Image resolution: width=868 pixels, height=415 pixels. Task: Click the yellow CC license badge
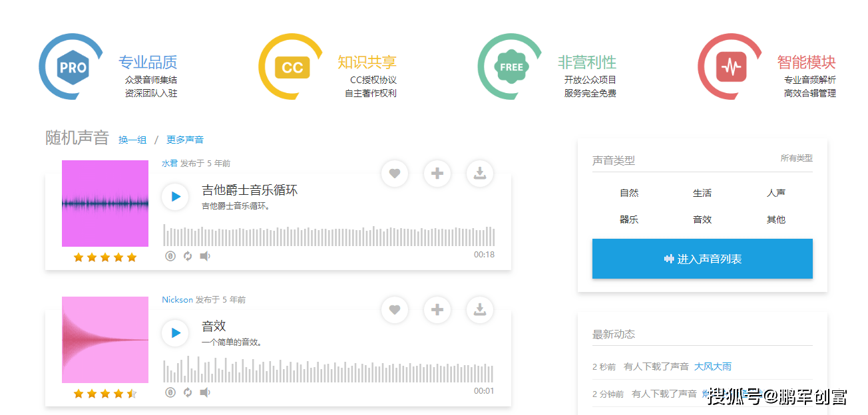click(x=292, y=67)
